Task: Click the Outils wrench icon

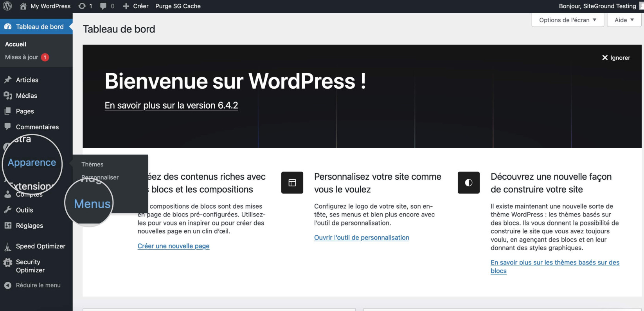Action: (8, 210)
